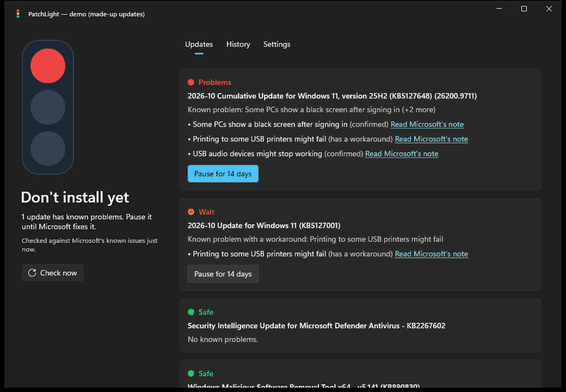Click the green Safe dot for Defender Antivirus
The image size is (566, 392).
point(191,312)
